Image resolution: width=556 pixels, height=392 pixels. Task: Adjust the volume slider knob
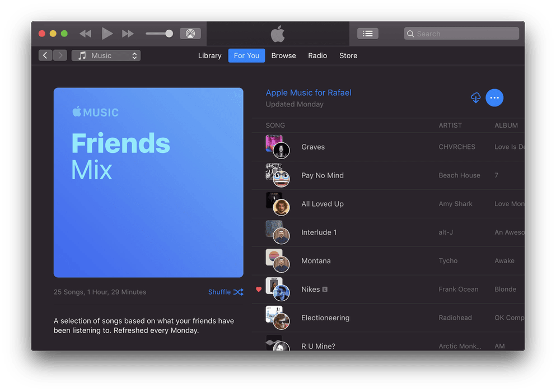point(169,34)
